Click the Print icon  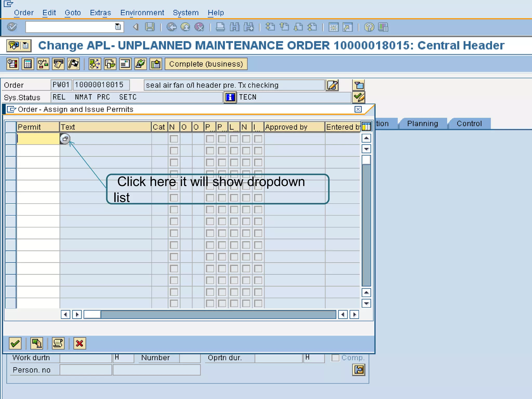220,27
